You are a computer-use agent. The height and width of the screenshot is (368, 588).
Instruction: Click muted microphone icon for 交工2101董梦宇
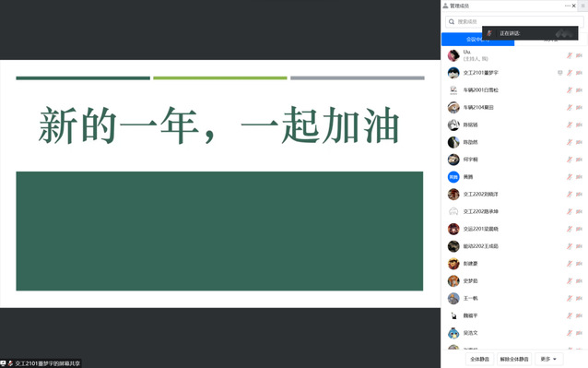pyautogui.click(x=570, y=73)
